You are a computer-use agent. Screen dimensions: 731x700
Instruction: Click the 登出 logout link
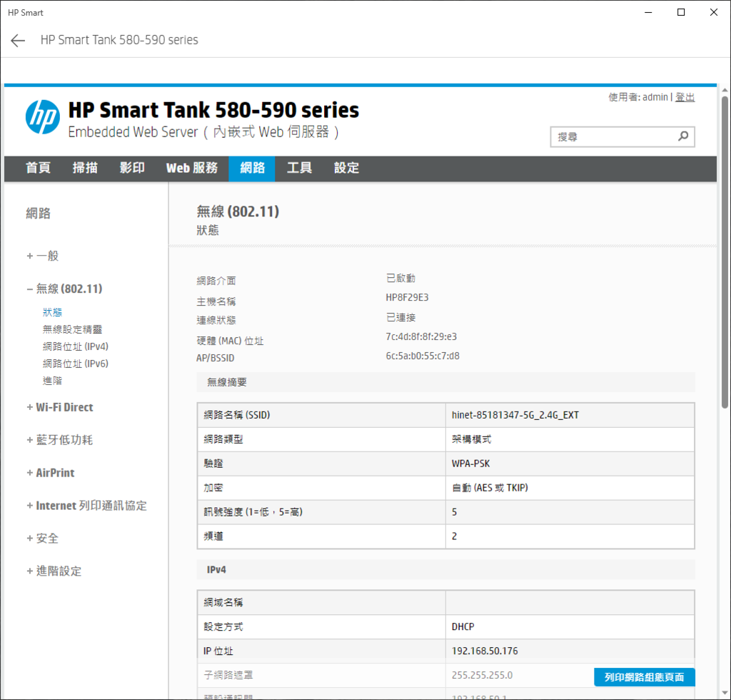point(685,97)
